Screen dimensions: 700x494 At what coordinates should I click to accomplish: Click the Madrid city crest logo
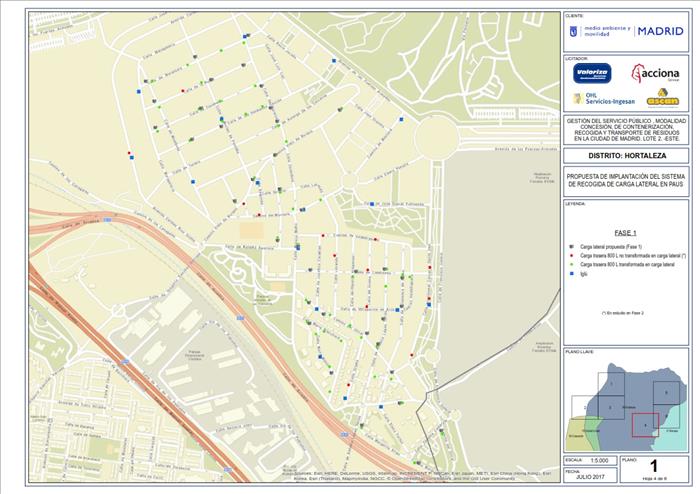click(572, 31)
